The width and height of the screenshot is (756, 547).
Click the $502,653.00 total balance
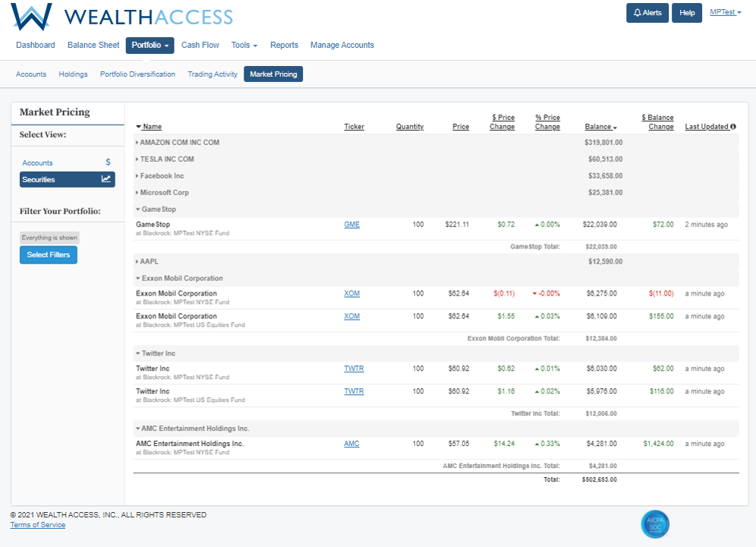coord(600,479)
